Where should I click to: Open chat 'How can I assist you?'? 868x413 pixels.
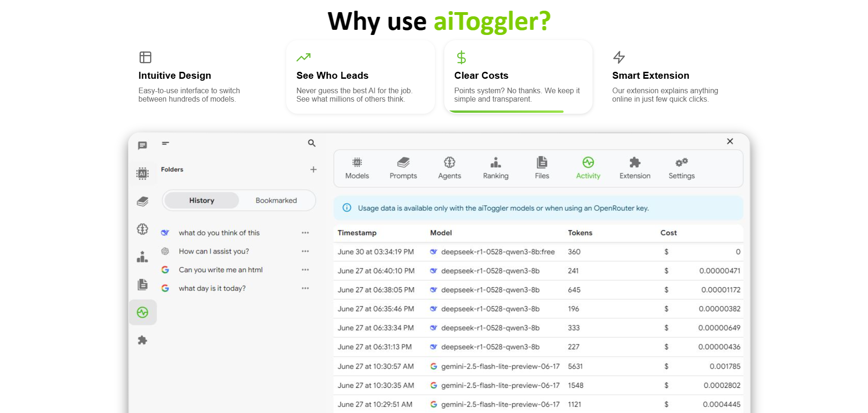(214, 251)
